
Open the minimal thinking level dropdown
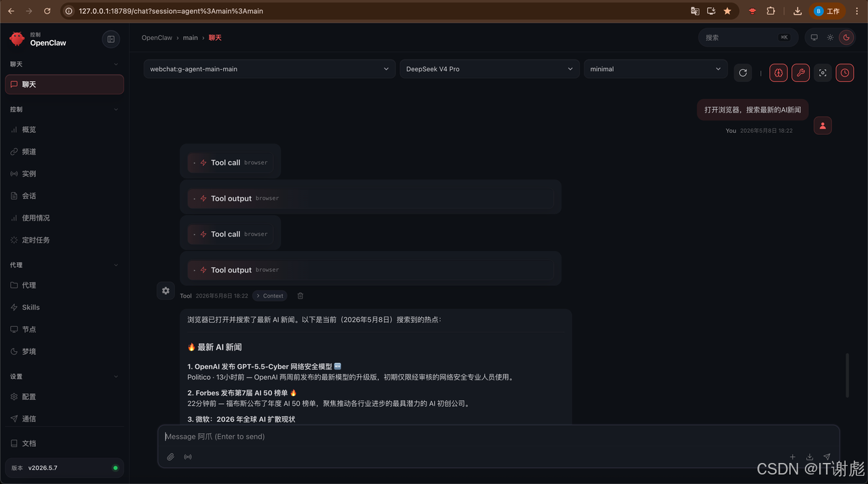pos(656,69)
